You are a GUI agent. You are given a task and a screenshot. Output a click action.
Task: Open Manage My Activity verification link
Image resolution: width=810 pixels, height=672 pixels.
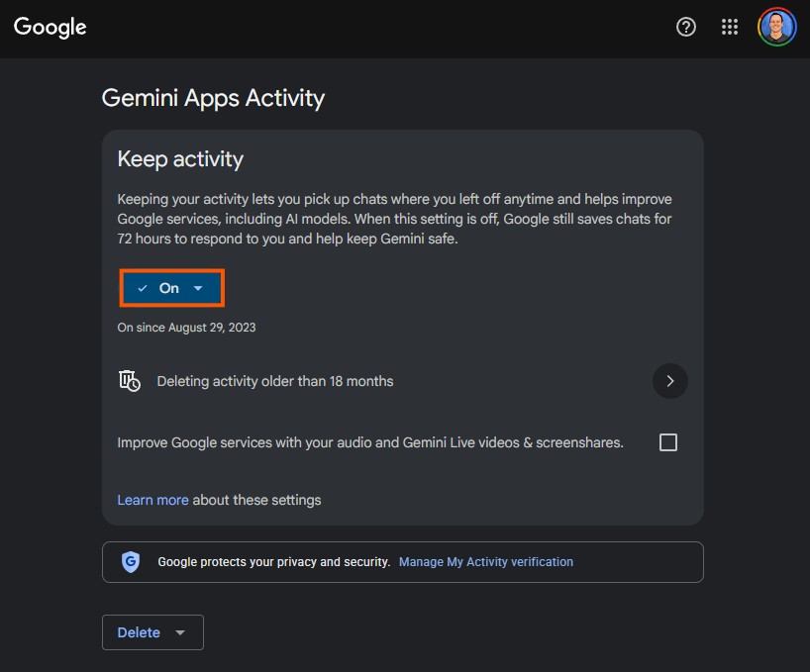click(486, 561)
